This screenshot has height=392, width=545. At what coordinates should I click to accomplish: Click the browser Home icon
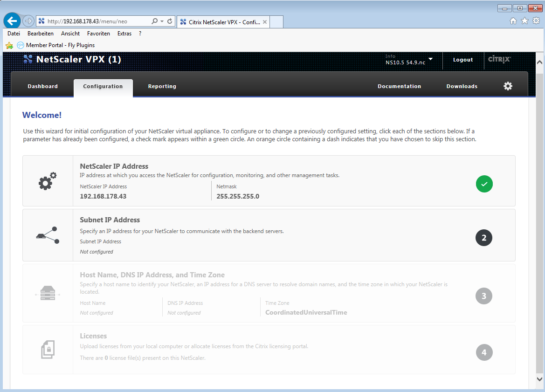[513, 21]
